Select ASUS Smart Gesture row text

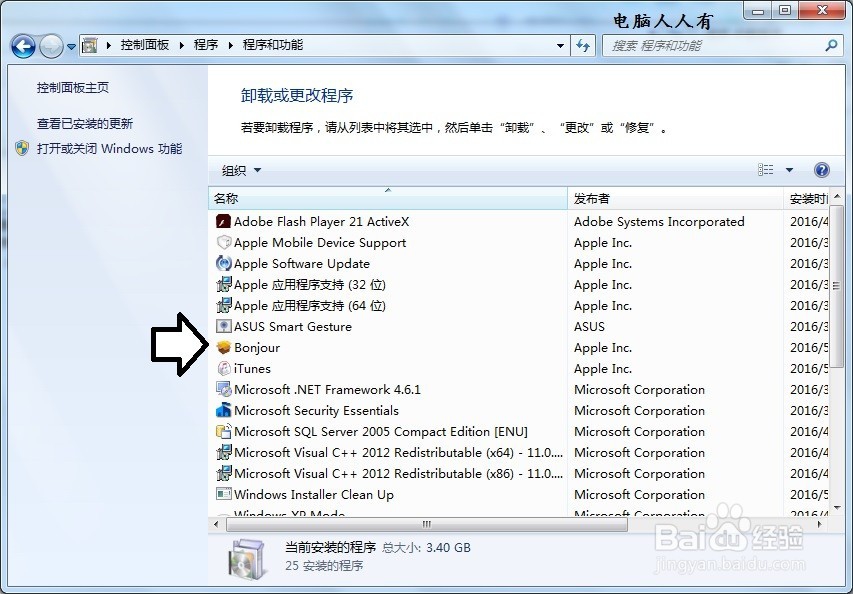(293, 326)
